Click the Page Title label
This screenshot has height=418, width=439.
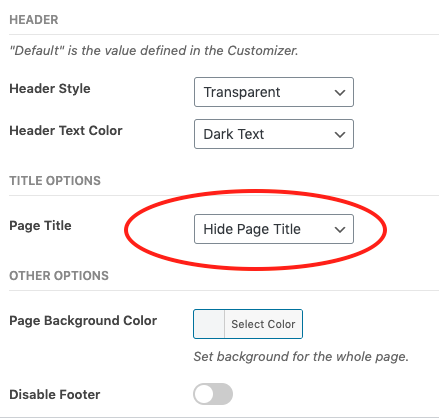click(40, 226)
